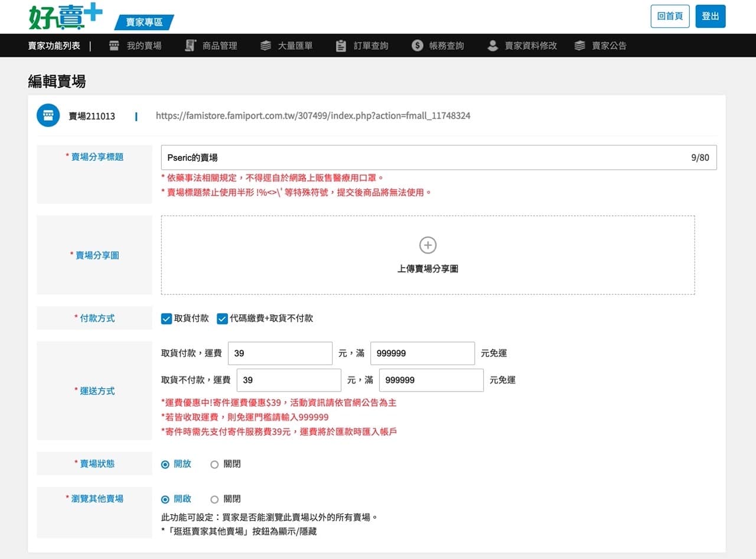Open 賣家資料修改 menu item
Viewport: 756px width, 559px height.
(531, 45)
